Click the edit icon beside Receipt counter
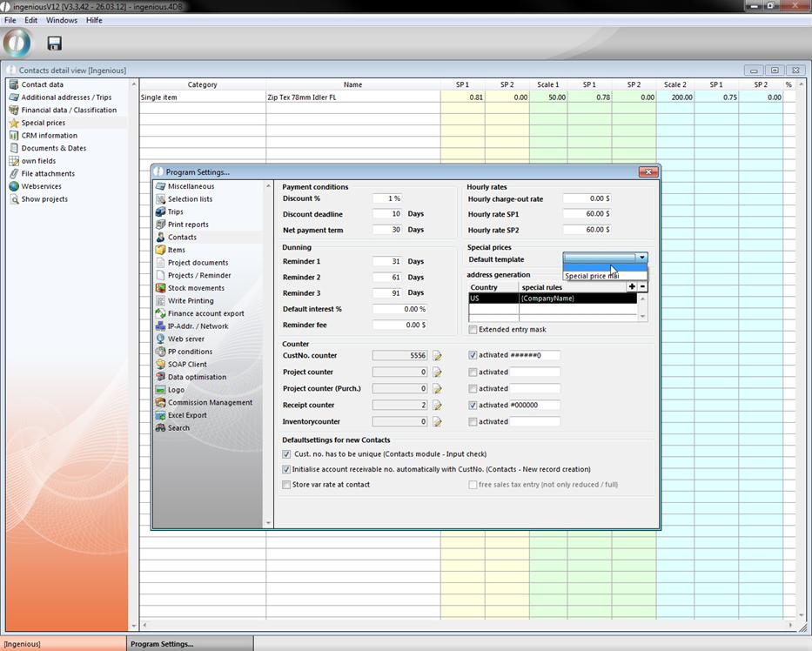Image resolution: width=812 pixels, height=651 pixels. point(438,406)
